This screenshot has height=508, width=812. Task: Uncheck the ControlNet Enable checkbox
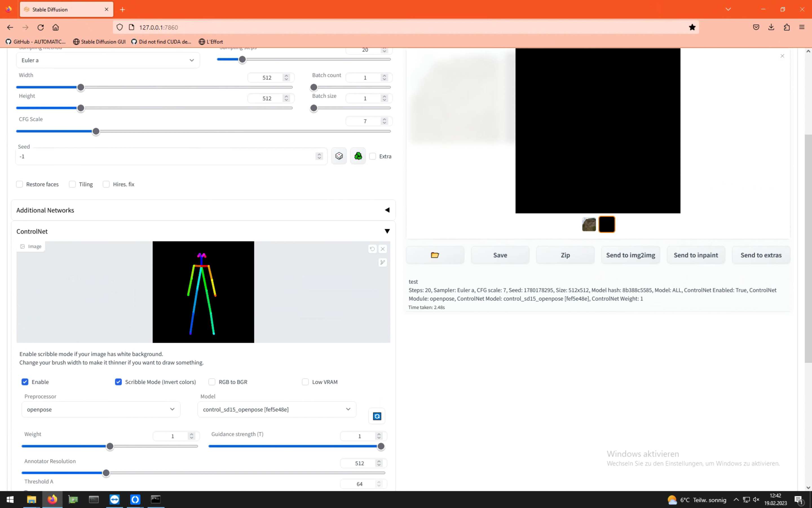click(25, 382)
